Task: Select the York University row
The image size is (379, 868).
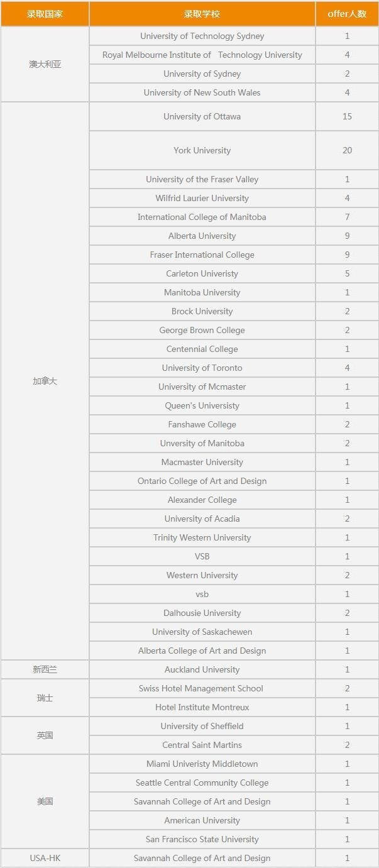Action: 202,150
